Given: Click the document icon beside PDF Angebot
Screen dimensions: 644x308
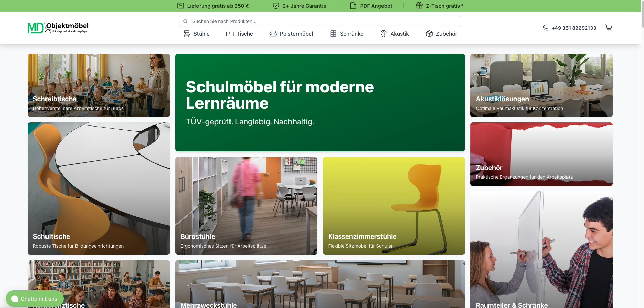Looking at the screenshot, I should pos(353,6).
